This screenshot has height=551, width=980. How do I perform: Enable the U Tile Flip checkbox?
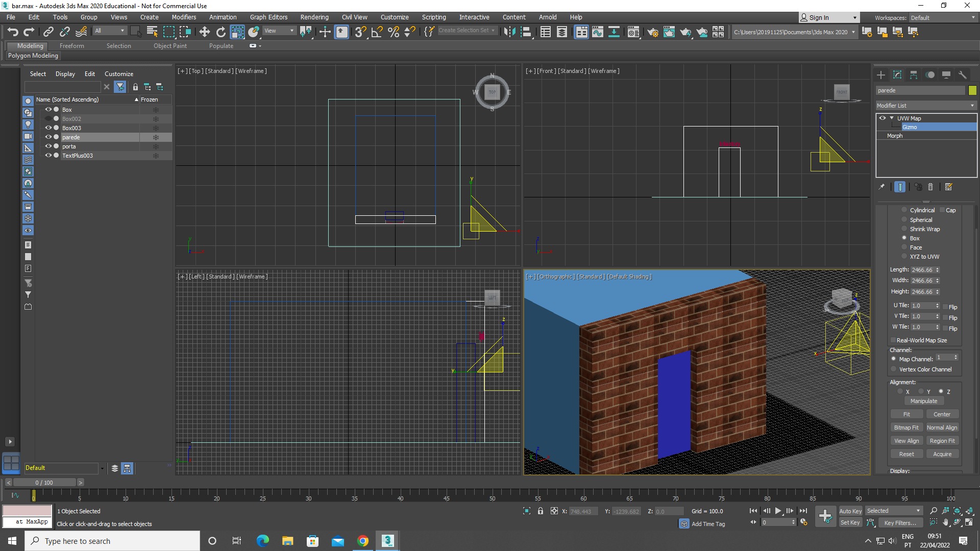(945, 307)
